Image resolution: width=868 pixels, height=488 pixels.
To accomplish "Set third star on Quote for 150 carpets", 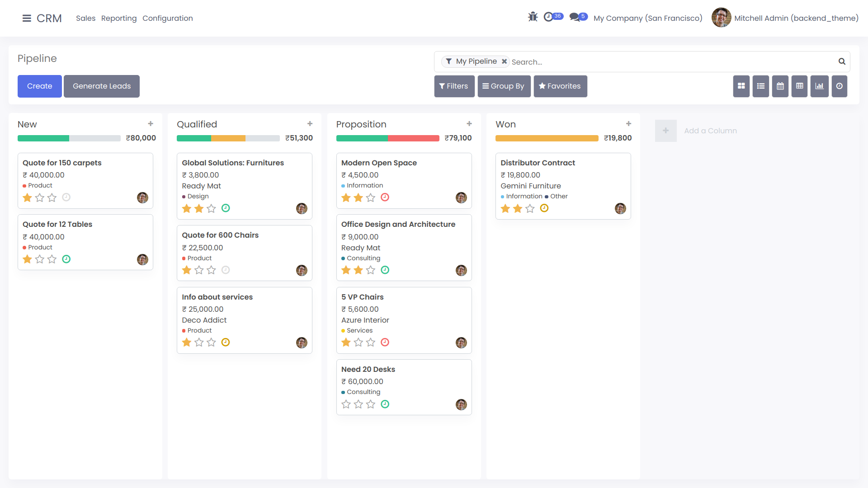I will point(52,198).
